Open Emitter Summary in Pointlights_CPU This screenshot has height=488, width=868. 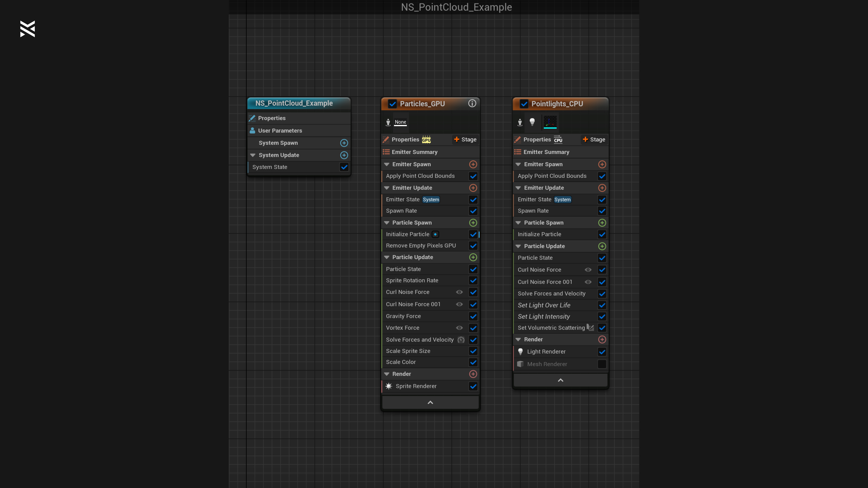(x=546, y=152)
